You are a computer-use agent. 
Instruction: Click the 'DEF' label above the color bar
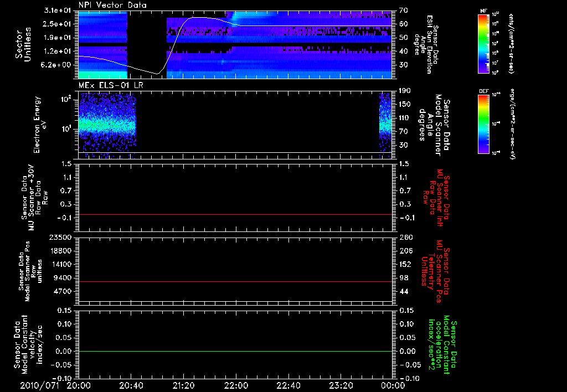pos(483,91)
